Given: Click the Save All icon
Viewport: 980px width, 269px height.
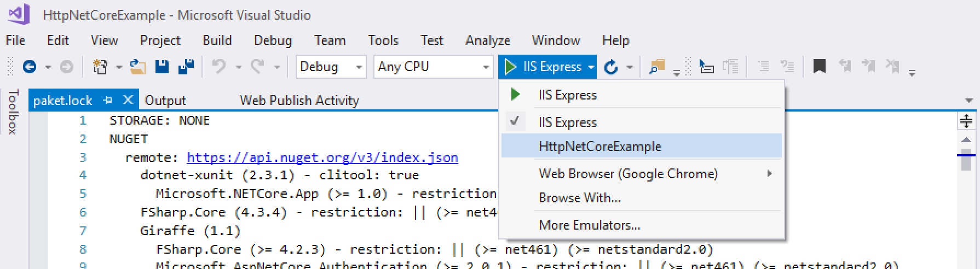Looking at the screenshot, I should tap(186, 67).
